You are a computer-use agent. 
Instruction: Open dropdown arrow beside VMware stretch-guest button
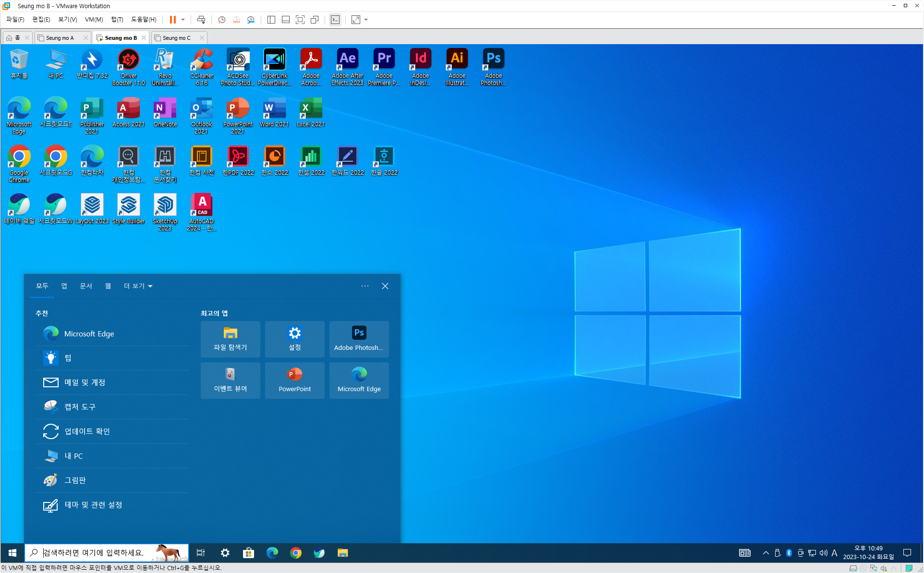[x=366, y=20]
